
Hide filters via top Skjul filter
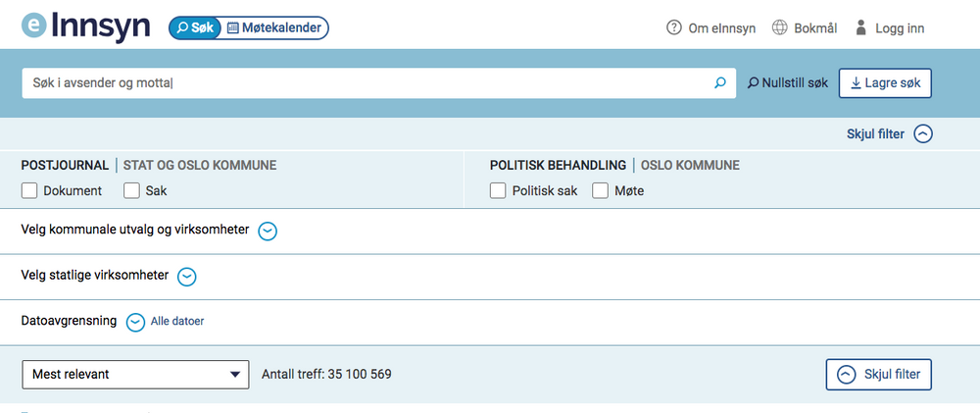[890, 134]
